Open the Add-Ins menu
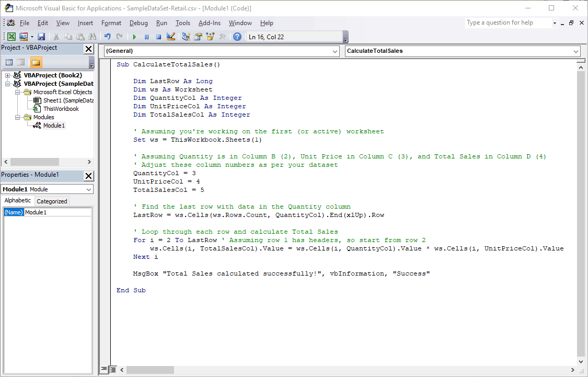This screenshot has height=377, width=588. point(209,23)
